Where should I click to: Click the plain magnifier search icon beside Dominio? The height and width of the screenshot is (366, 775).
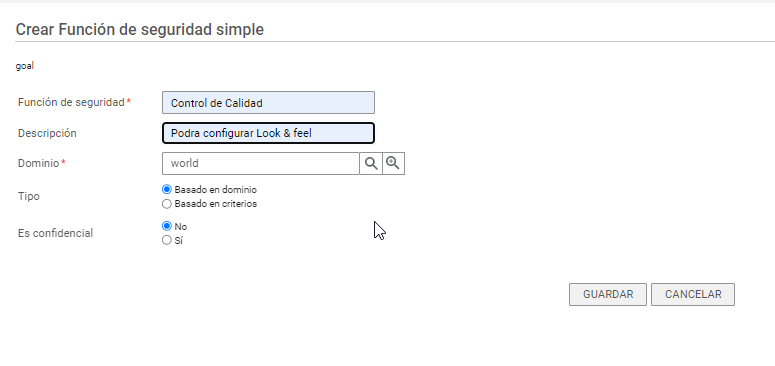pos(371,163)
